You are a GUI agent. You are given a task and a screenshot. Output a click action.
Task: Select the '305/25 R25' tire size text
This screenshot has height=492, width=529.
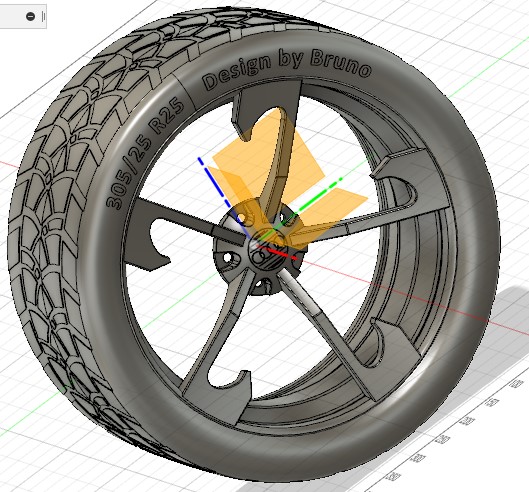145,154
